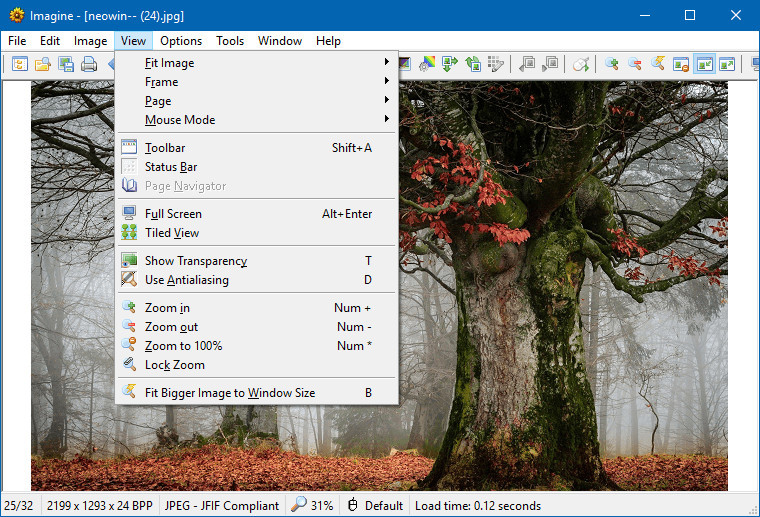760x517 pixels.
Task: Click the mouse mode toolbar icon
Action: (x=581, y=64)
